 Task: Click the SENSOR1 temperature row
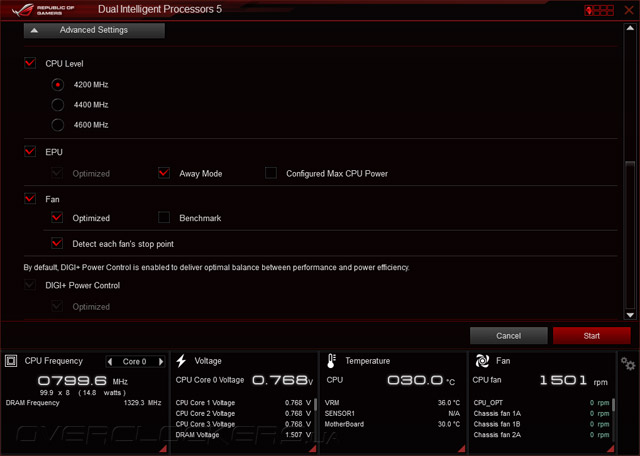click(392, 414)
